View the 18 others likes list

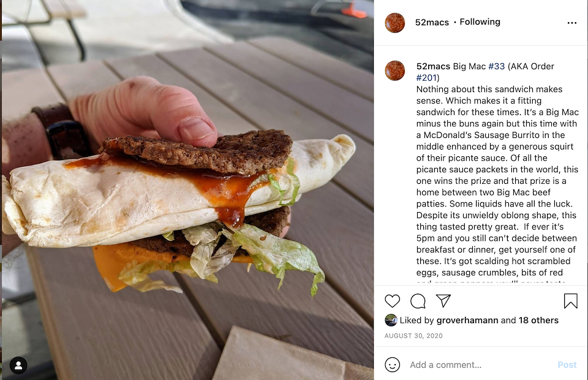coord(538,320)
